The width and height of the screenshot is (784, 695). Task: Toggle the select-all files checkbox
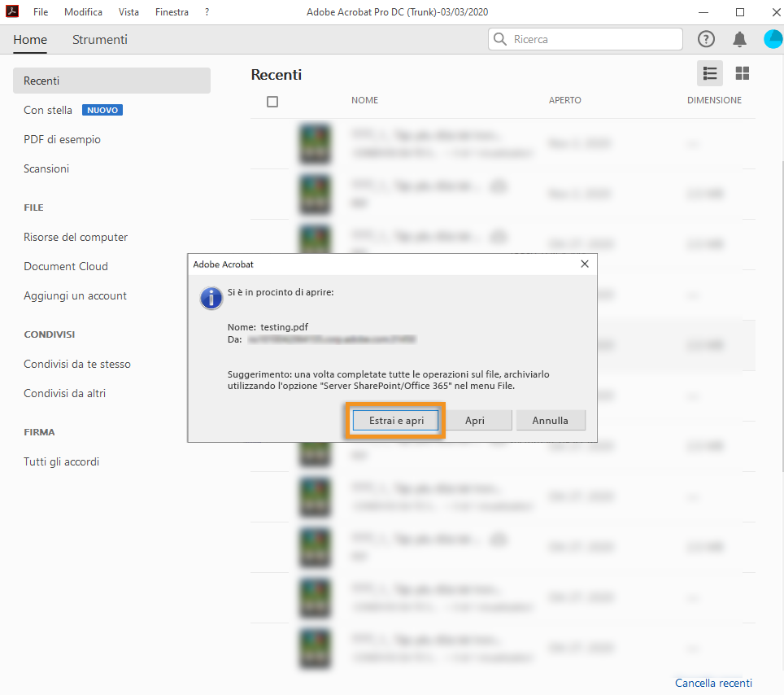[x=273, y=101]
